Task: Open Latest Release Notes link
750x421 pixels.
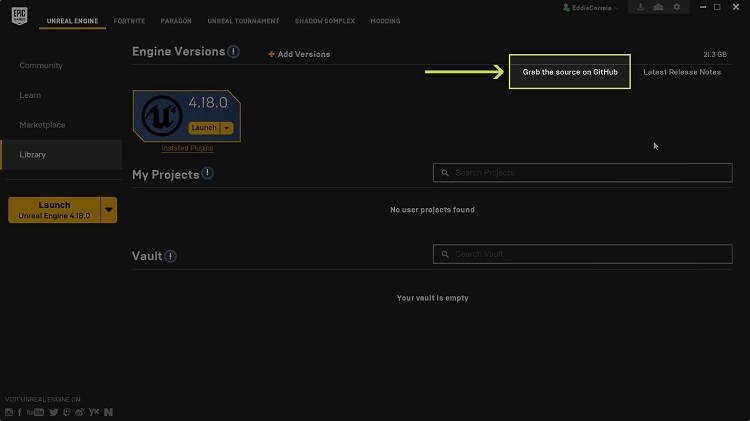Action: click(x=682, y=72)
